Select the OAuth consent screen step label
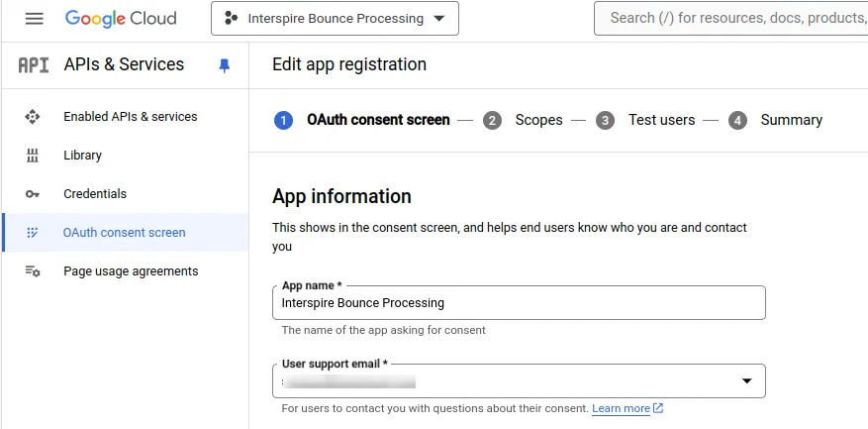 (x=378, y=120)
